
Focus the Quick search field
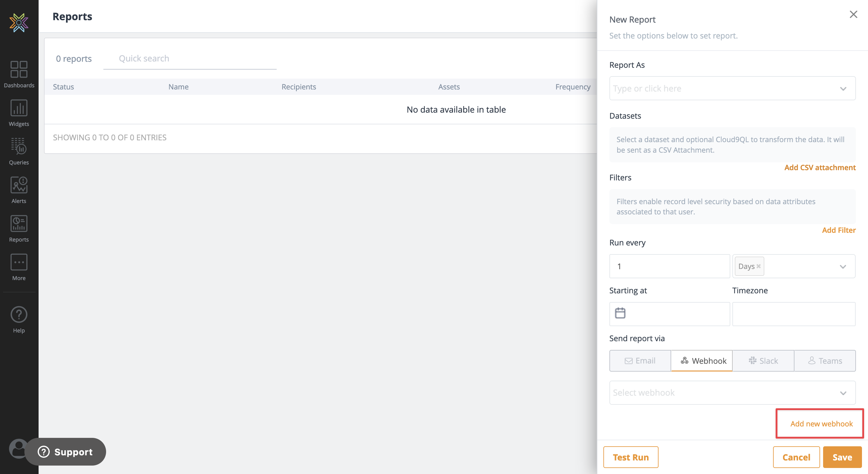(190, 59)
